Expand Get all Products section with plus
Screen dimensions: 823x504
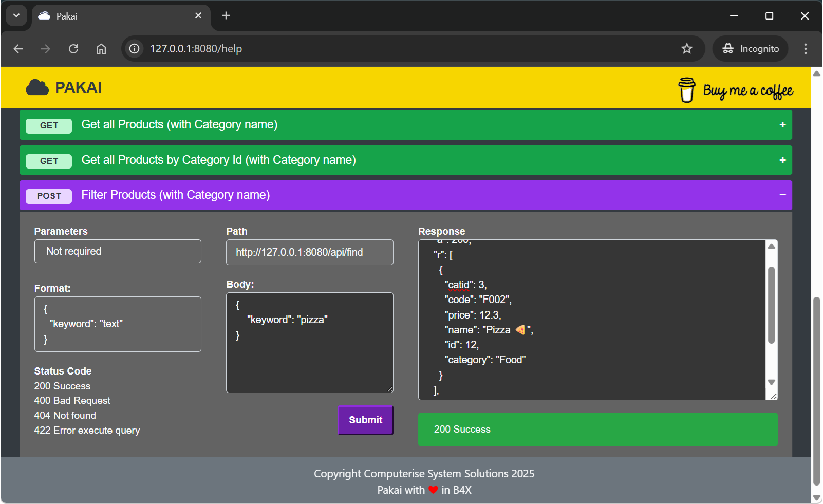point(782,125)
